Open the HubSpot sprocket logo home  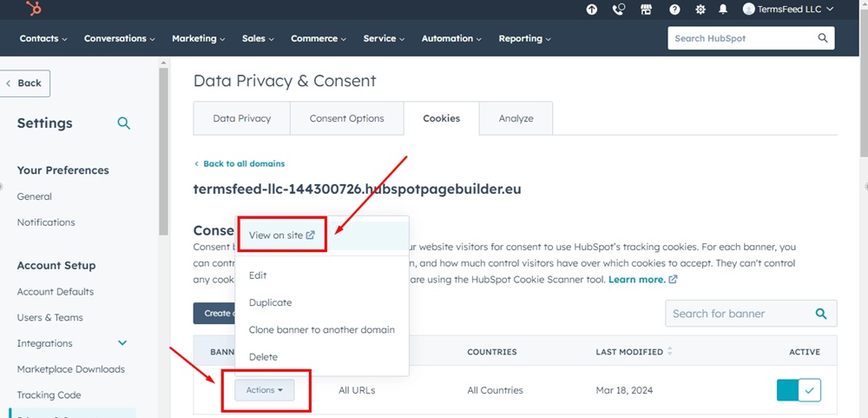pos(34,9)
